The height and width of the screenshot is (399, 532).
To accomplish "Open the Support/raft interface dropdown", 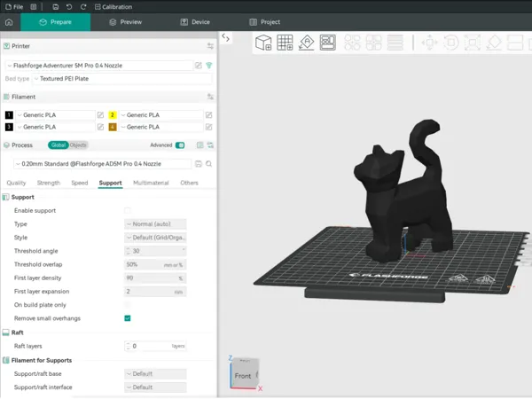I will pyautogui.click(x=155, y=387).
